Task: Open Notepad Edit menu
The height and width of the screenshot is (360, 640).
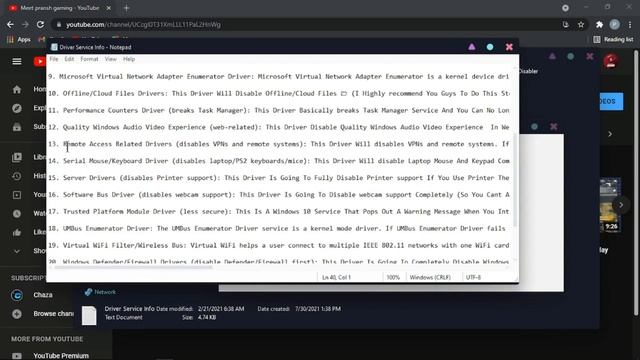Action: 69,59
